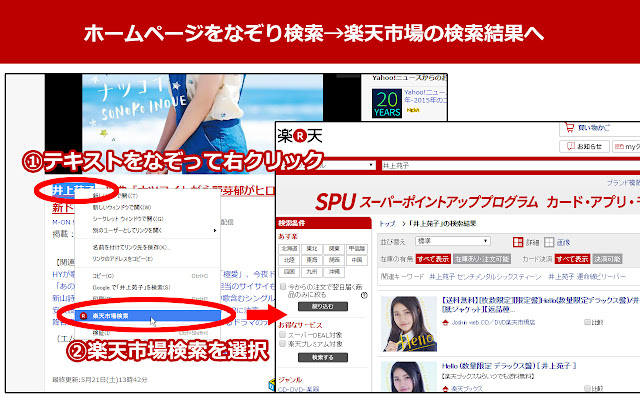Image resolution: width=640 pixels, height=400 pixels.
Task: Open Joshin web CD/DVD楽天市場店 shop link
Action: tap(493, 322)
